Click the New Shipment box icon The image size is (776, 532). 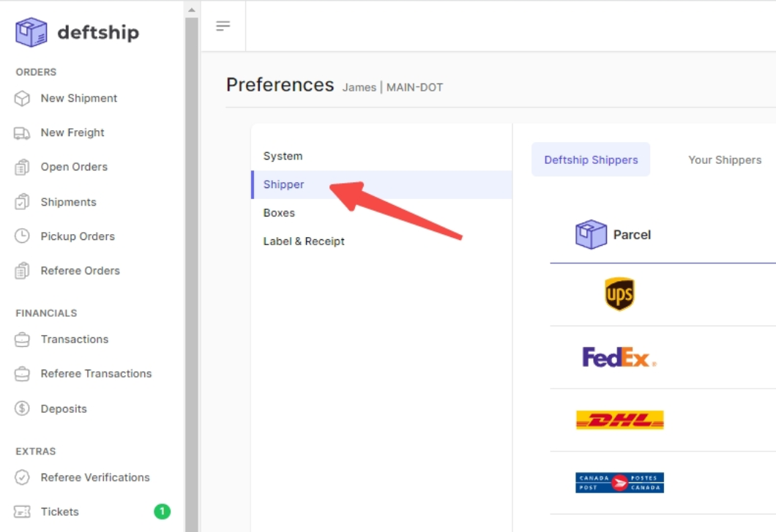22,99
